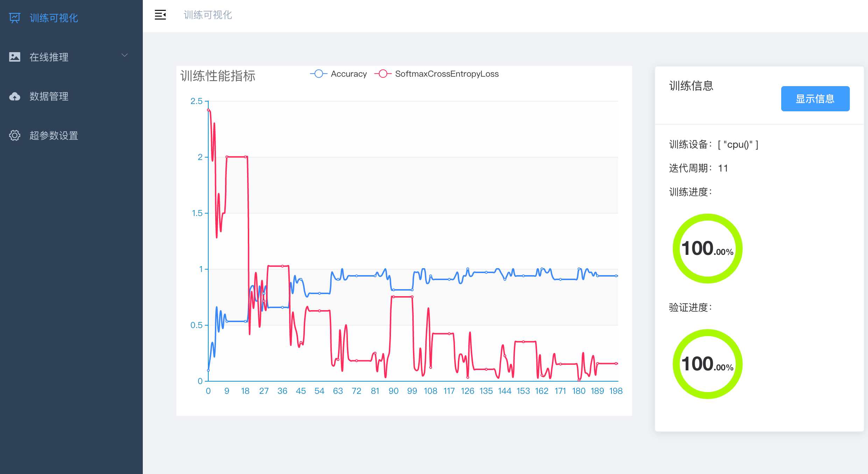The height and width of the screenshot is (474, 868).
Task: Collapse the sidebar with the hamburger icon
Action: [160, 15]
